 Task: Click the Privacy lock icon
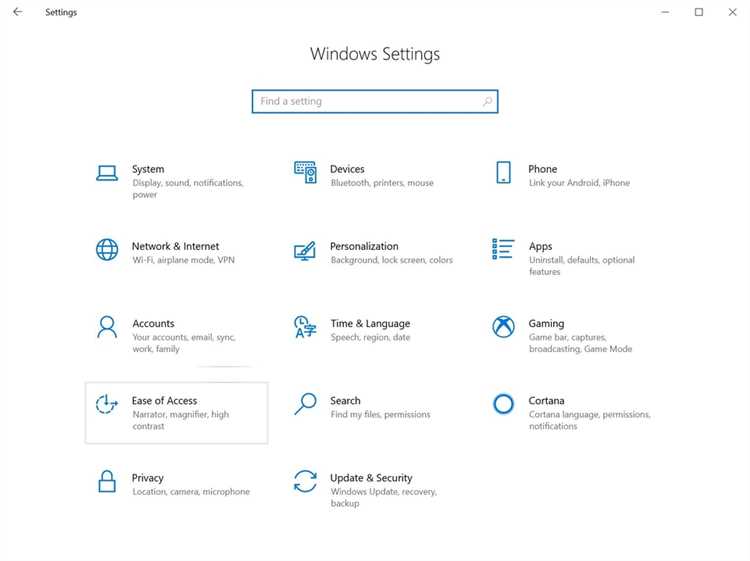point(107,482)
